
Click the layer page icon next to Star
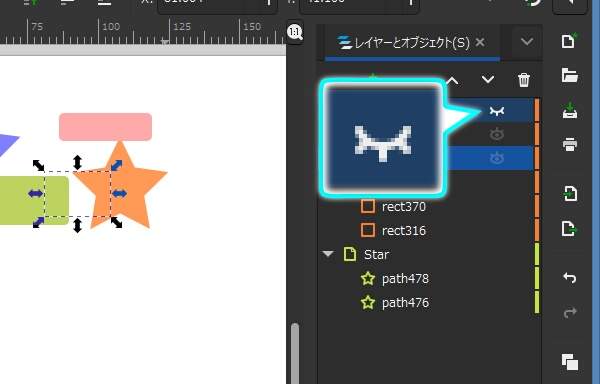[x=350, y=254]
